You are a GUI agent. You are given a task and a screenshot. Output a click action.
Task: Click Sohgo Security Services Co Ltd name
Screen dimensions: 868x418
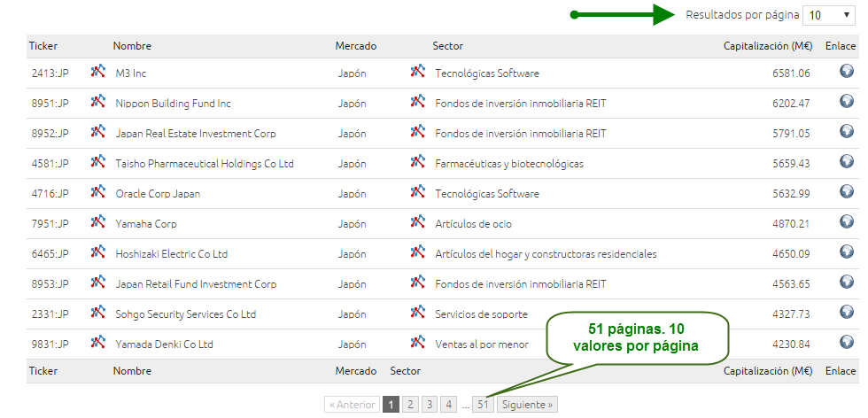[185, 313]
